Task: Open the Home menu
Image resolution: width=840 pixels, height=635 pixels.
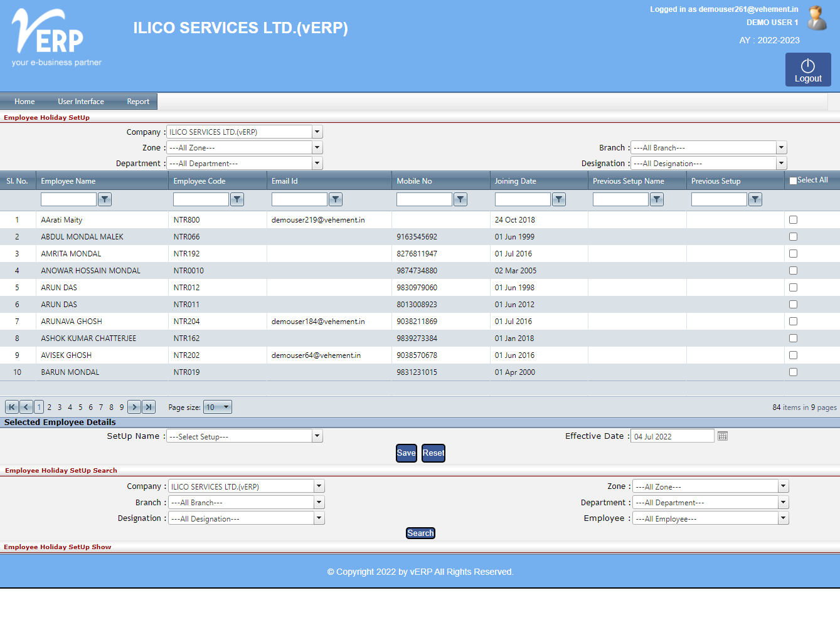Action: [24, 102]
